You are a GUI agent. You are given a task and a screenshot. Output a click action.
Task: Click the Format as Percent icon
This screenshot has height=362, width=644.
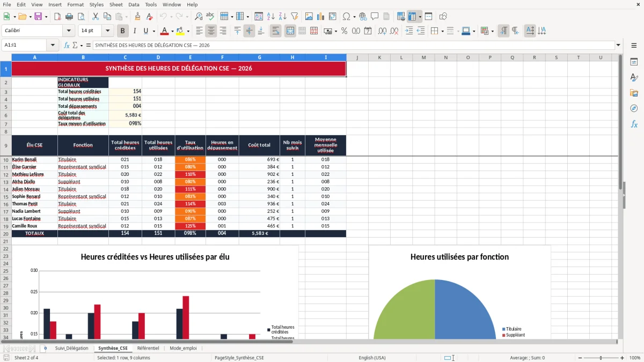[x=344, y=31]
